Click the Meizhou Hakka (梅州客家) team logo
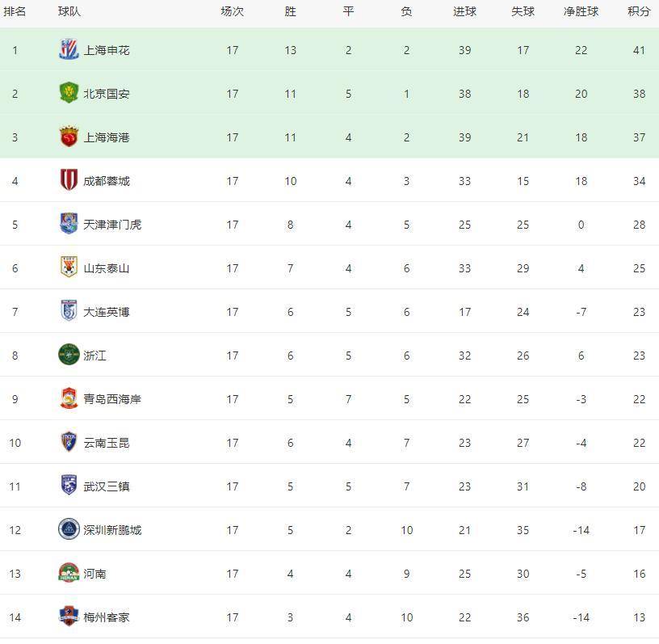The image size is (659, 644). click(69, 617)
